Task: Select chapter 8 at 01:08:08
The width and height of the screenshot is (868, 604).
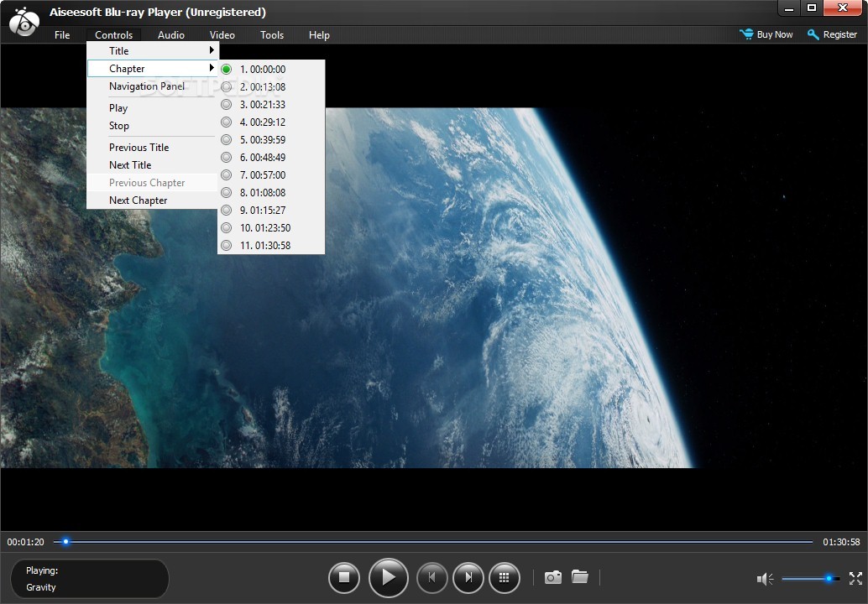Action: tap(270, 192)
